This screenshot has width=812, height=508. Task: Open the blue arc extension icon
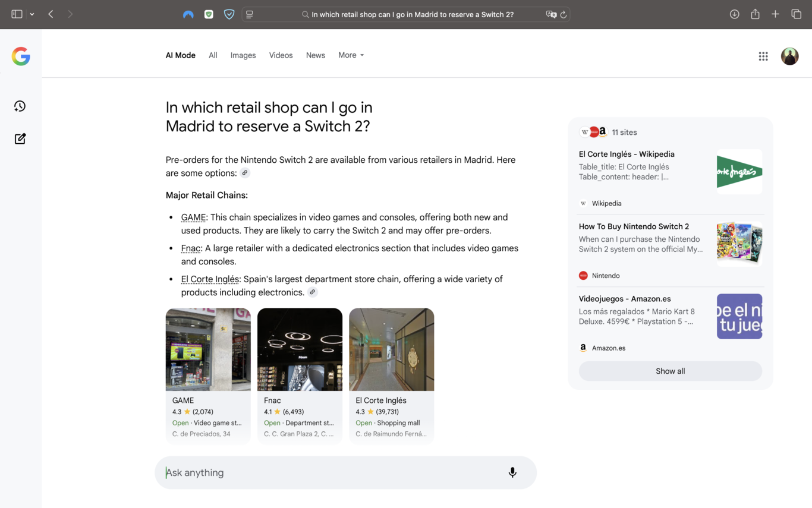click(188, 14)
